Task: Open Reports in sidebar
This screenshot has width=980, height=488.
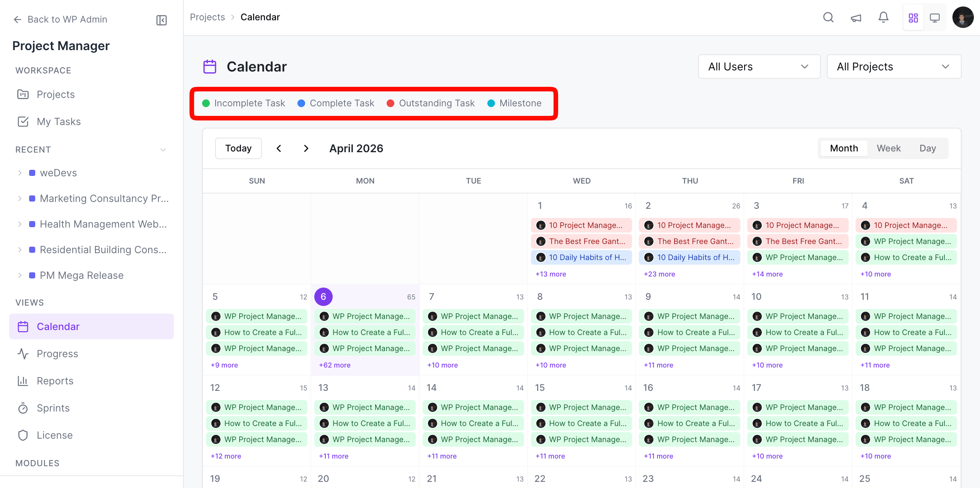Action: pyautogui.click(x=55, y=381)
